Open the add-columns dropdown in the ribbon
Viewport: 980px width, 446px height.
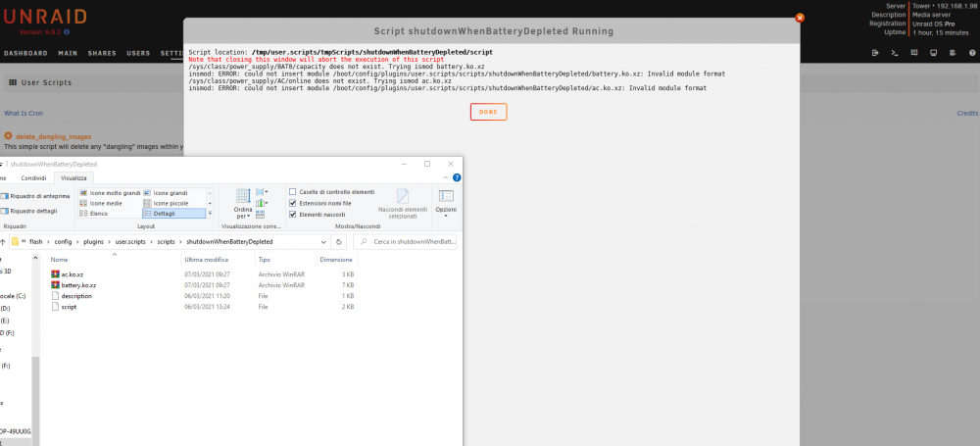pyautogui.click(x=262, y=203)
